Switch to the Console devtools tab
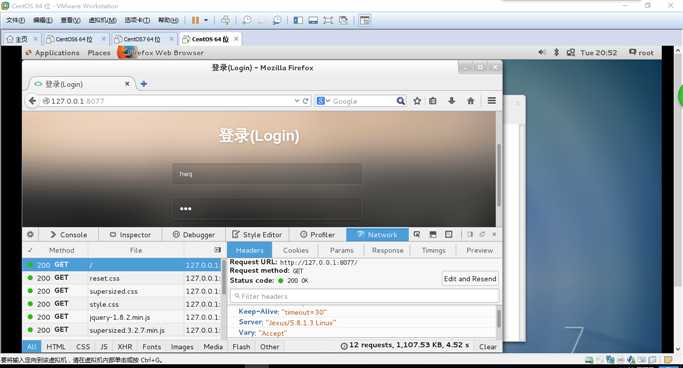The image size is (683, 368). pyautogui.click(x=69, y=235)
